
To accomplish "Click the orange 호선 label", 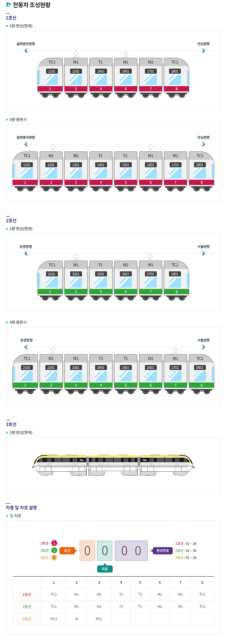I will [67, 550].
